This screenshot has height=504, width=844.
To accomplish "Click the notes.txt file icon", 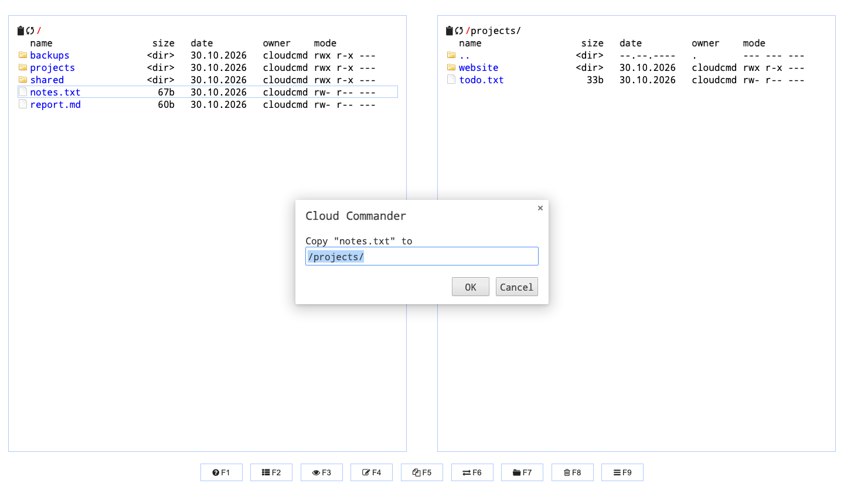I will (23, 92).
